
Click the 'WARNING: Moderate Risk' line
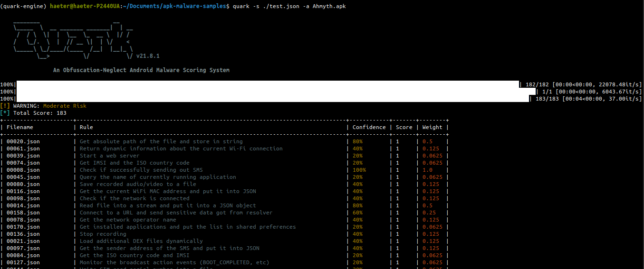(43, 106)
